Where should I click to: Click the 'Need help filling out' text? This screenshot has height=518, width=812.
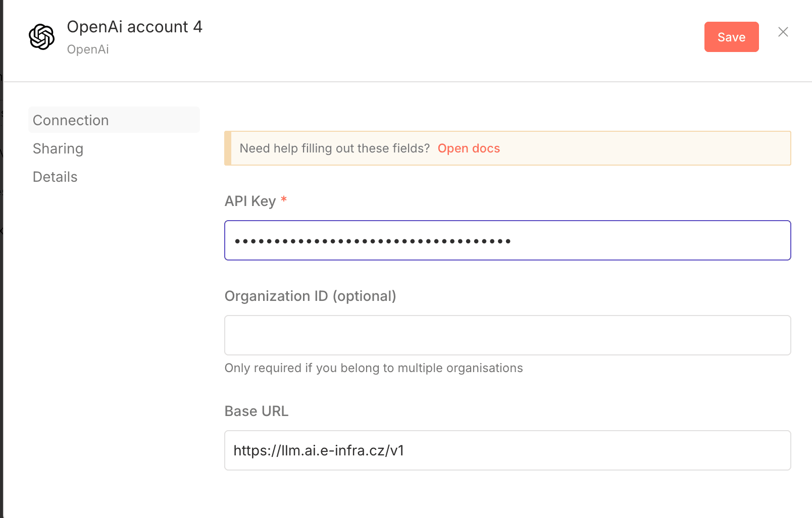point(334,148)
